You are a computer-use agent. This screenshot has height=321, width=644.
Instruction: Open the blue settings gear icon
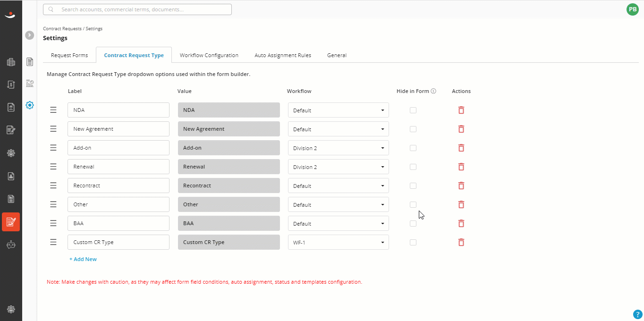point(30,105)
